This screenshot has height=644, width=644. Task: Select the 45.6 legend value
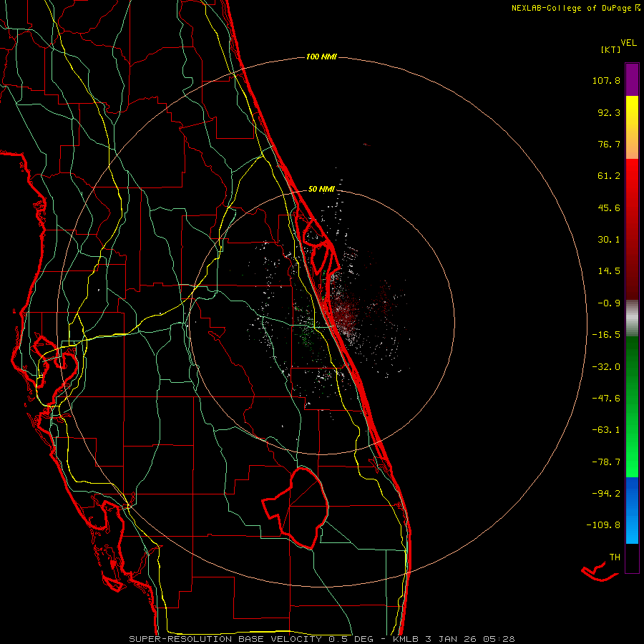point(609,208)
